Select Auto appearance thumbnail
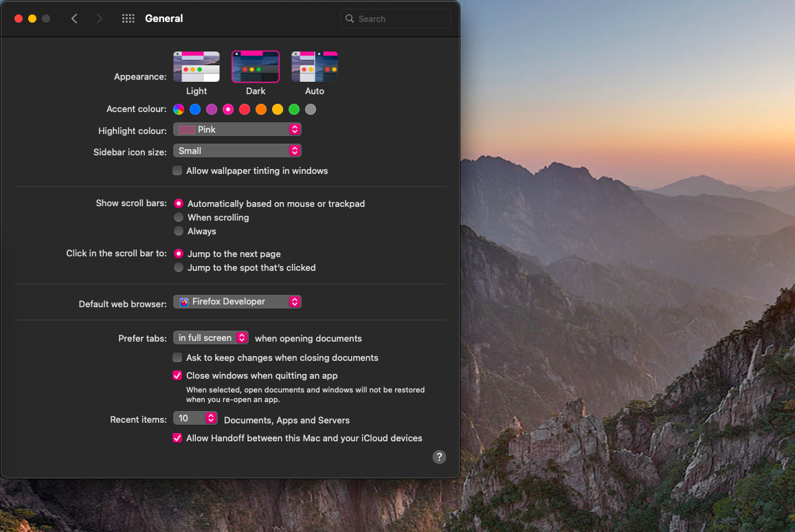Image resolution: width=795 pixels, height=532 pixels. coord(314,67)
